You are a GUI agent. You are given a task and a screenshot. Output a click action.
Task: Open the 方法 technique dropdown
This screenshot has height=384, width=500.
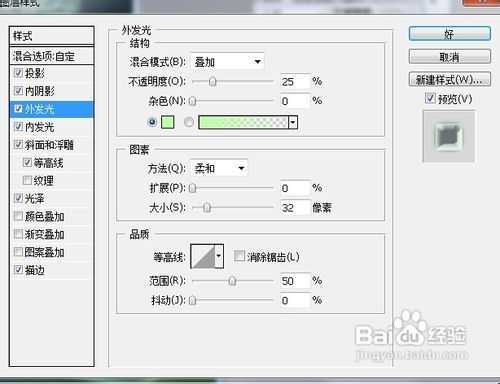click(x=219, y=168)
